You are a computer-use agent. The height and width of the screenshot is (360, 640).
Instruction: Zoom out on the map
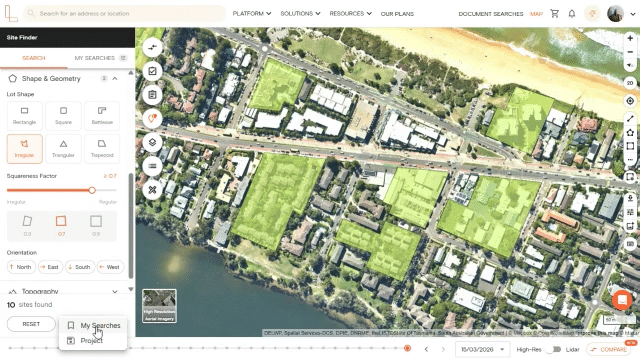coord(630,52)
